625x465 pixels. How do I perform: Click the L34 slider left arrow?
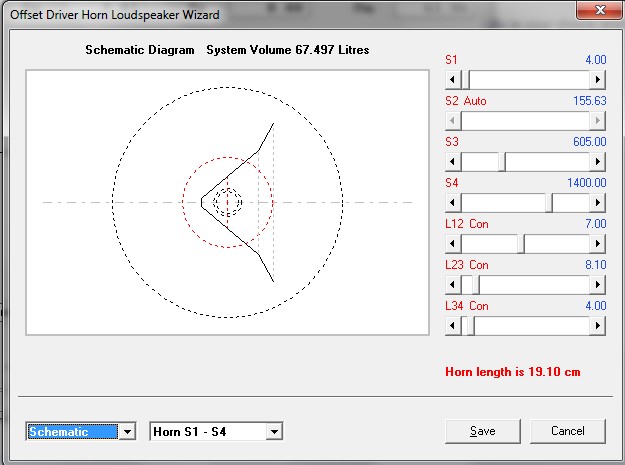point(453,326)
